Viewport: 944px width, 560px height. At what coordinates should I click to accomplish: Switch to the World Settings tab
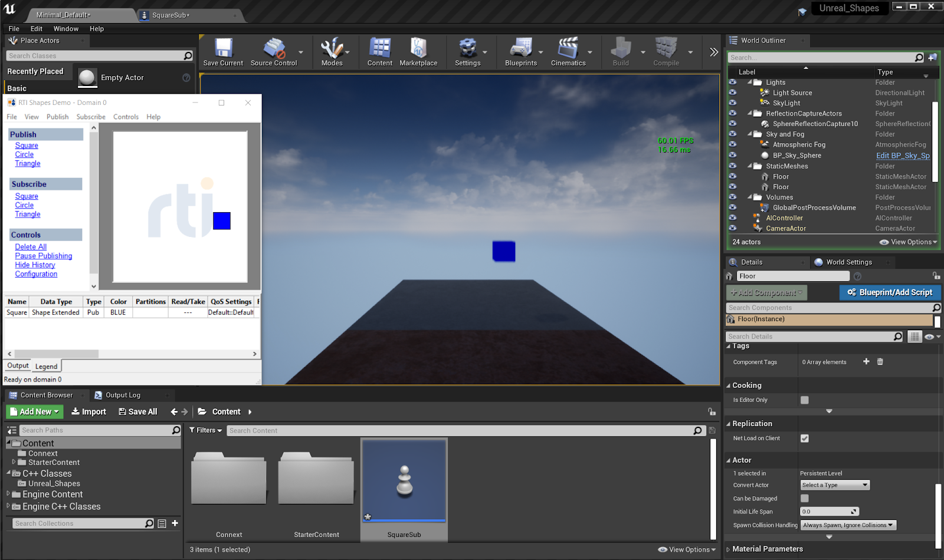pyautogui.click(x=848, y=262)
